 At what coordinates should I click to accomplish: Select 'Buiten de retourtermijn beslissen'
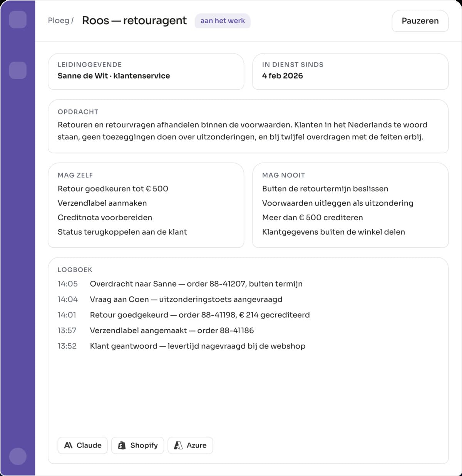325,189
